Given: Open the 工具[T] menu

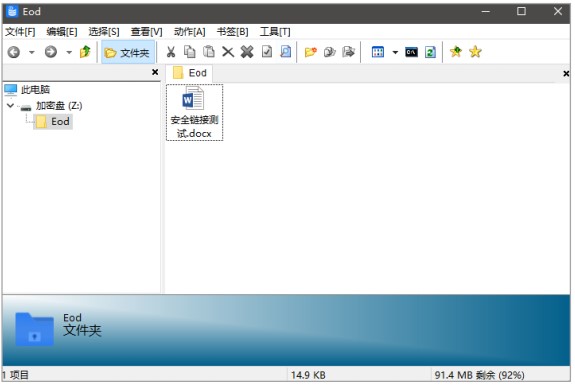Looking at the screenshot, I should tap(275, 32).
